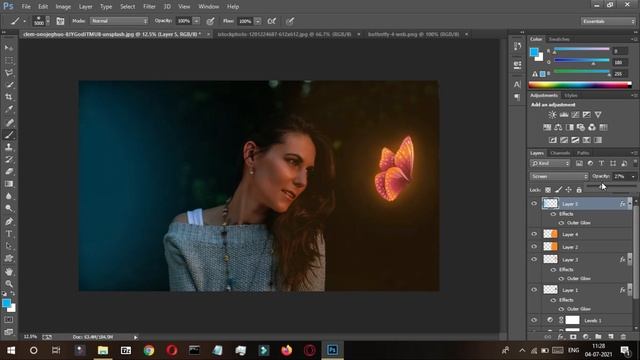
Task: Open the layer Opacity slider dropdown arrow
Action: (633, 176)
